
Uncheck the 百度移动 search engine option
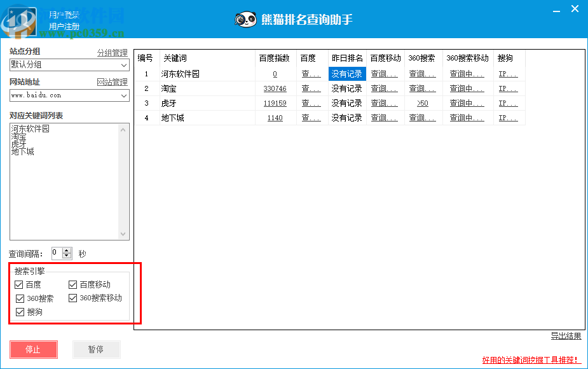(x=72, y=284)
